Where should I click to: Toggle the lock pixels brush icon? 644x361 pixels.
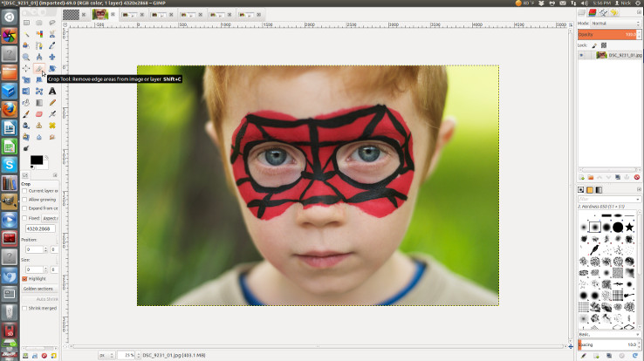point(594,45)
